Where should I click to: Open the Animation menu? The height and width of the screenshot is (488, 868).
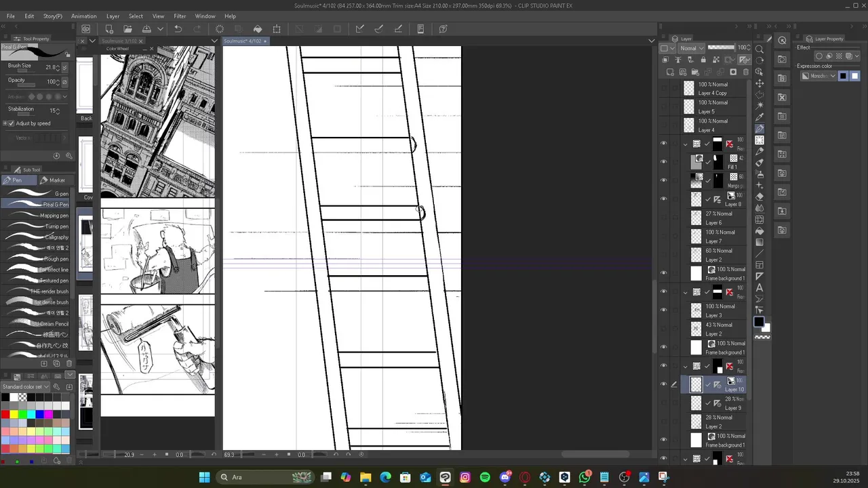click(83, 16)
